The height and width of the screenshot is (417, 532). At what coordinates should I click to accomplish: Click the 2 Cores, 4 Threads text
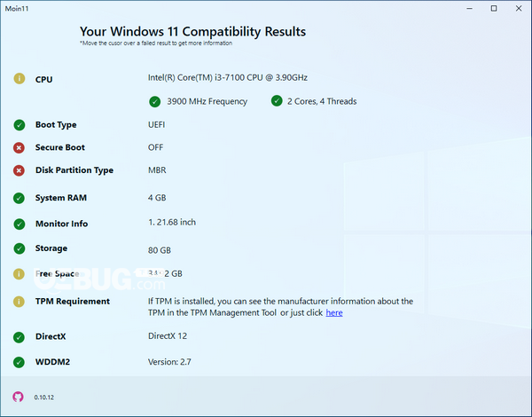322,101
